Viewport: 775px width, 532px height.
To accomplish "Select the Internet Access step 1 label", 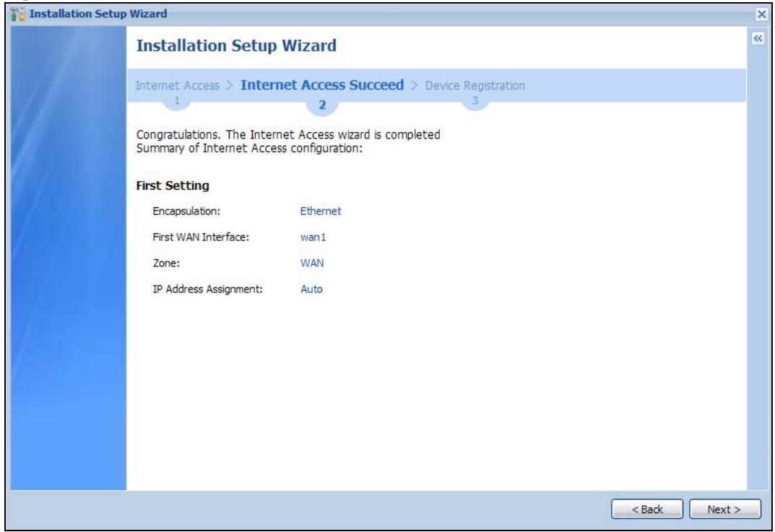I will pyautogui.click(x=178, y=85).
